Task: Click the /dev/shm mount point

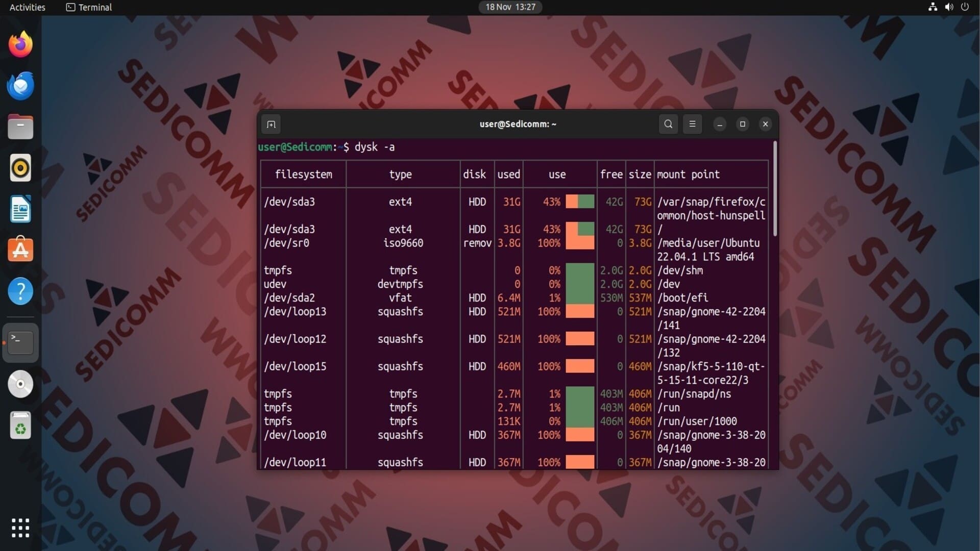Action: coord(680,270)
